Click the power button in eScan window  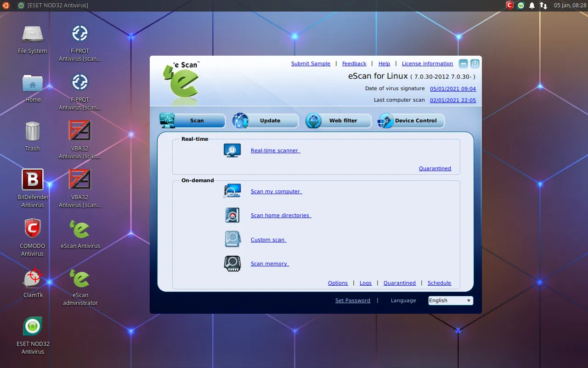click(x=475, y=64)
